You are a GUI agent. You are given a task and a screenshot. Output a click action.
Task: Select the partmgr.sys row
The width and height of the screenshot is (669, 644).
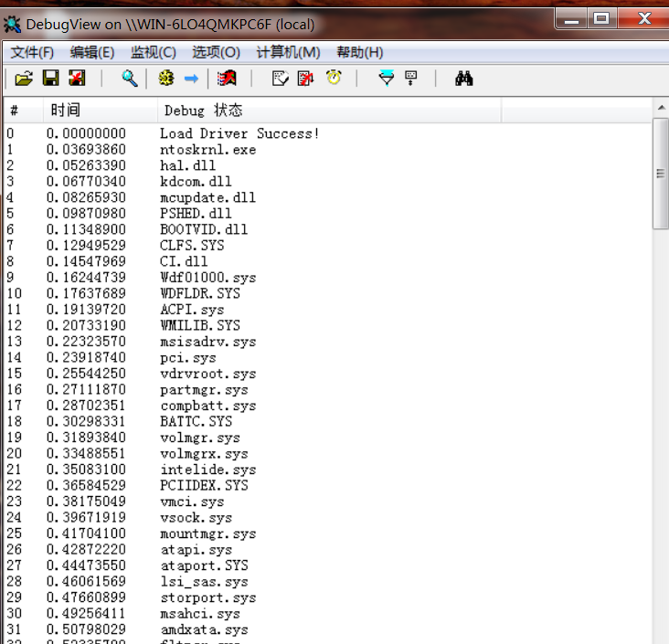328,389
